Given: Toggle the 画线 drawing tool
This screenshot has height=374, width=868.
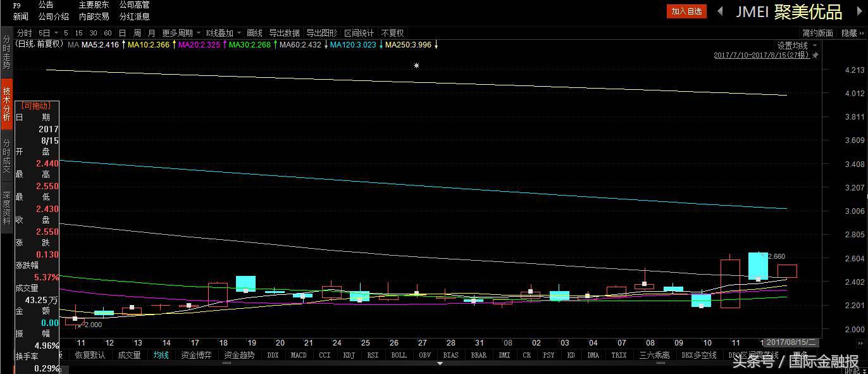Looking at the screenshot, I should point(254,33).
